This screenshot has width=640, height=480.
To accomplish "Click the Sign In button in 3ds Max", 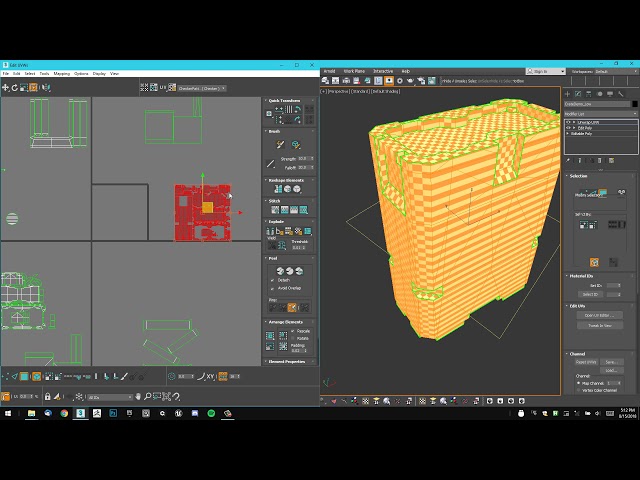I will tap(545, 71).
